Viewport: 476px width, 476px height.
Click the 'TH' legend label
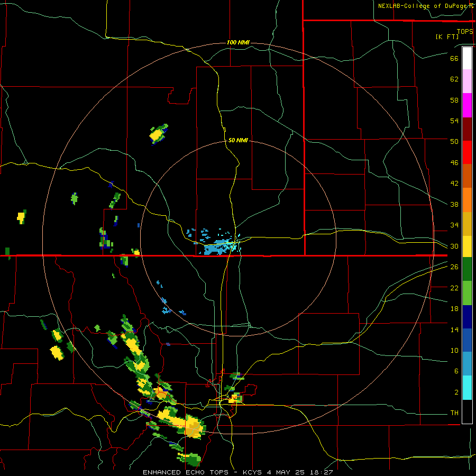pyautogui.click(x=454, y=413)
